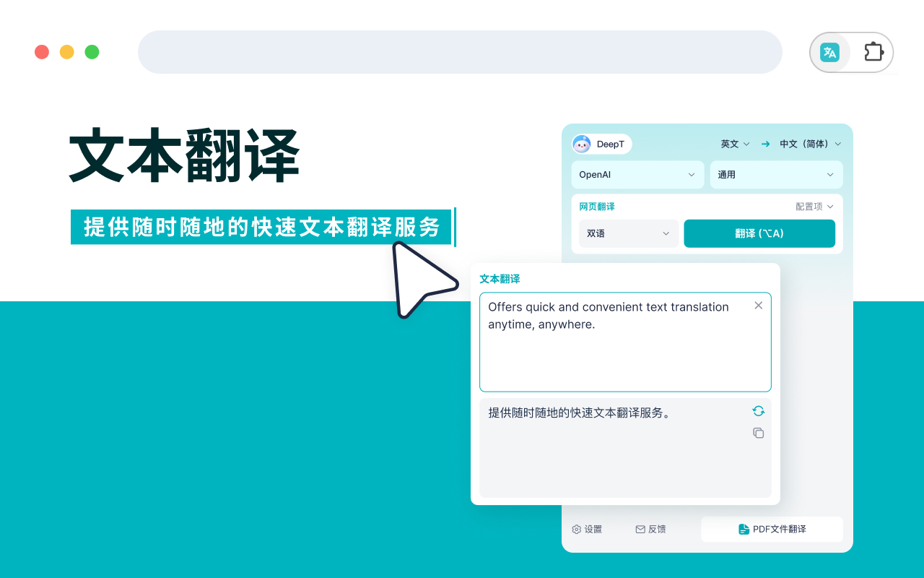This screenshot has height=578, width=924.
Task: Click the arrow between source and target languages
Action: 765,144
